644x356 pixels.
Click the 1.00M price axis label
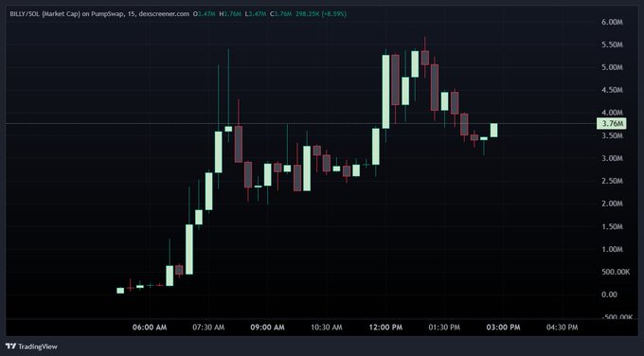pos(613,249)
